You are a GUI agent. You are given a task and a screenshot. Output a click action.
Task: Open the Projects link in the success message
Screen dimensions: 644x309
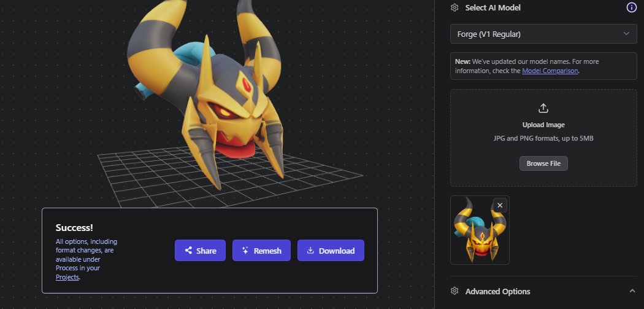(x=67, y=277)
